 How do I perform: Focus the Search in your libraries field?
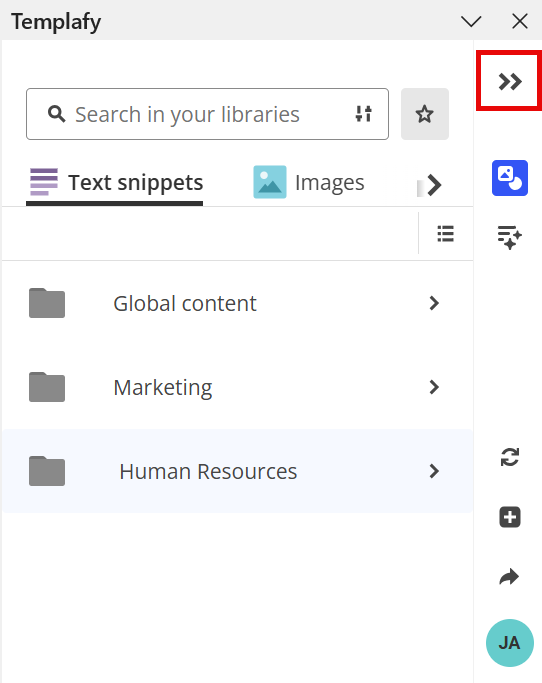click(x=207, y=114)
